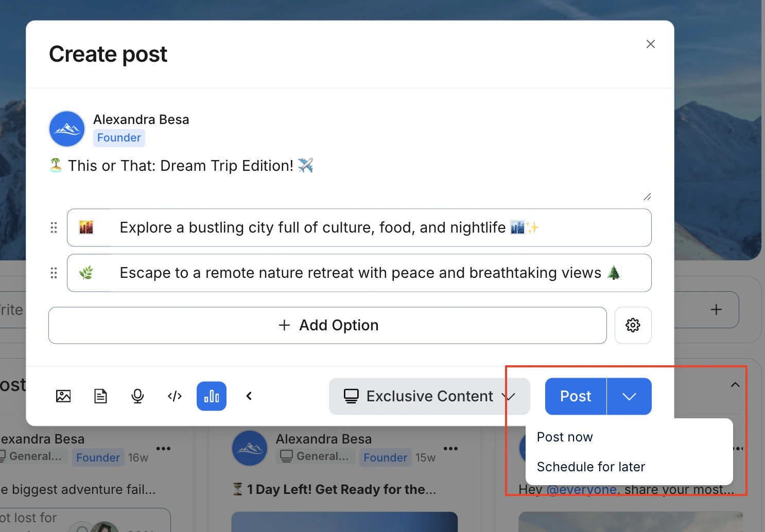The width and height of the screenshot is (765, 532).
Task: Collapse the panel using the up chevron
Action: coord(735,384)
